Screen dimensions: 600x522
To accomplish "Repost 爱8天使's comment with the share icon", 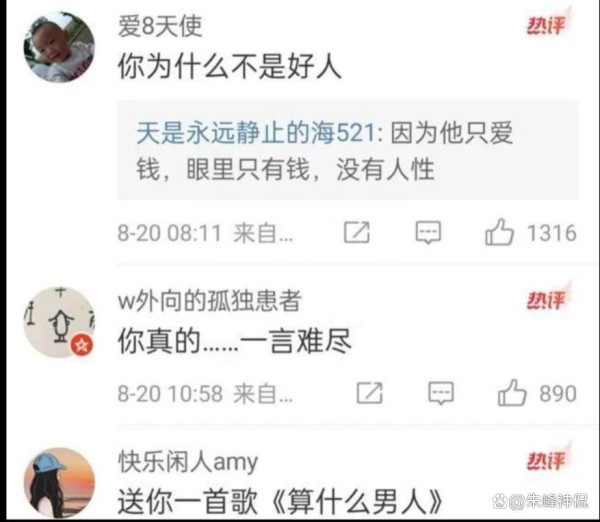I will (x=357, y=232).
